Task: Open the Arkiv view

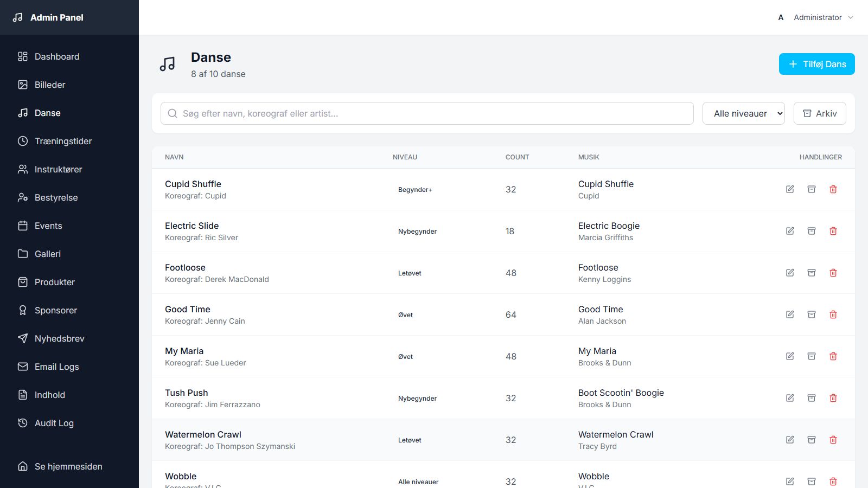Action: point(820,113)
